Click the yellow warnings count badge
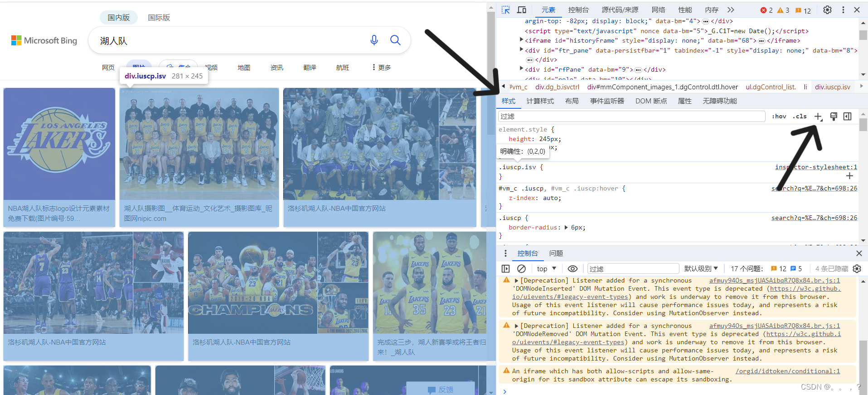The height and width of the screenshot is (395, 868). [x=783, y=10]
